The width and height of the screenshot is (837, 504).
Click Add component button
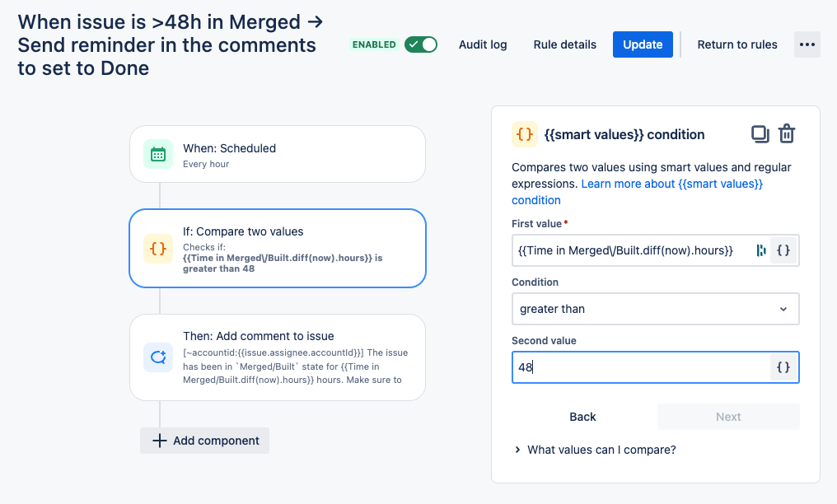pyautogui.click(x=204, y=441)
